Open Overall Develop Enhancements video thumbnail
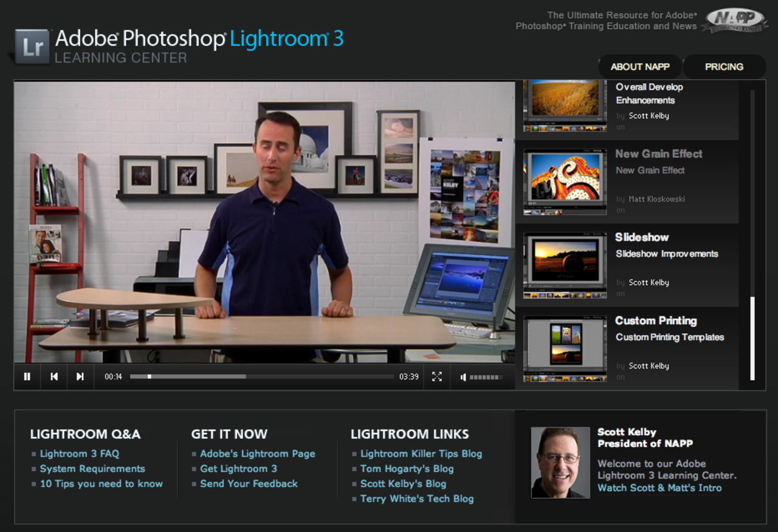Viewport: 778px width, 532px height. pos(565,106)
